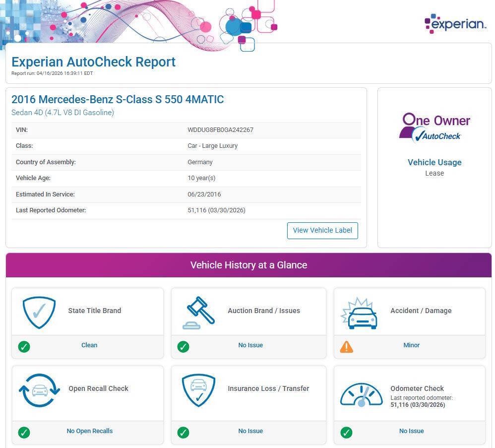Click the Sedan 4D engine subtitle
Screen dimensions: 495x448
coord(62,113)
